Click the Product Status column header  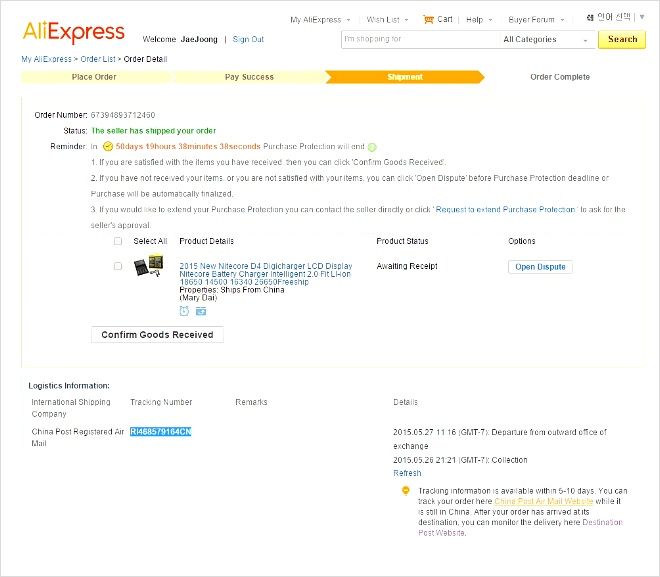click(x=402, y=241)
